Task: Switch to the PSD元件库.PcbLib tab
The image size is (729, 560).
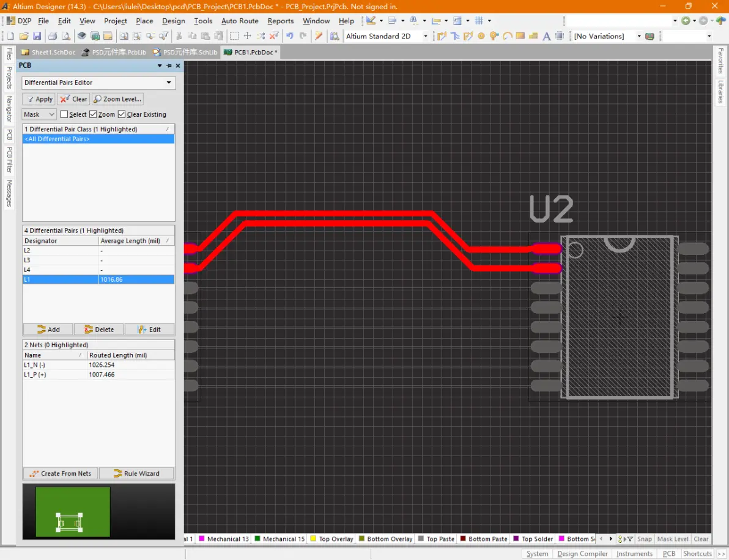Action: (114, 53)
